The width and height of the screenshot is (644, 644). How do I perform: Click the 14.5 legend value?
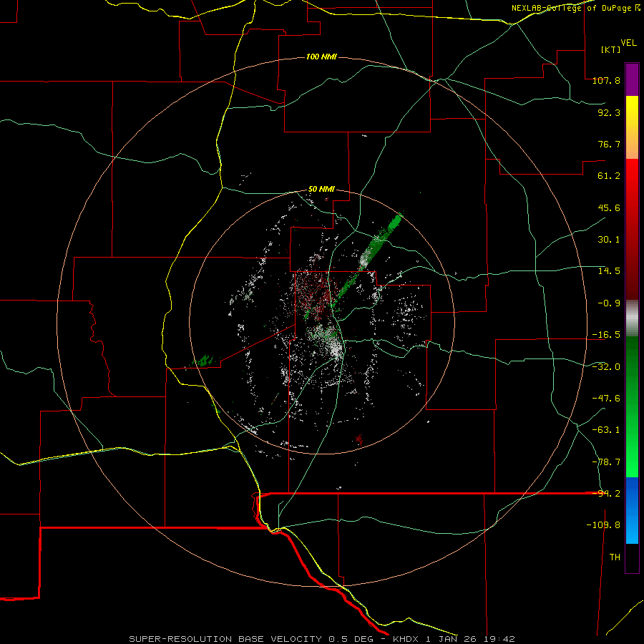609,271
